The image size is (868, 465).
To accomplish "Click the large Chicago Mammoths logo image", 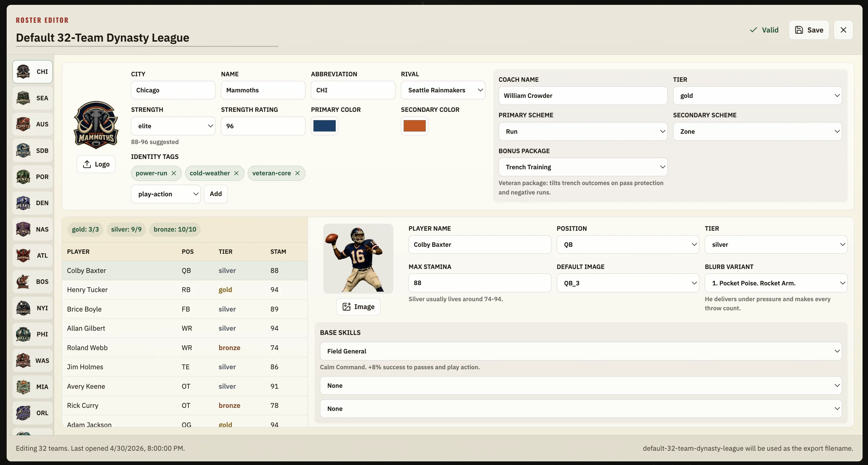I will click(96, 125).
